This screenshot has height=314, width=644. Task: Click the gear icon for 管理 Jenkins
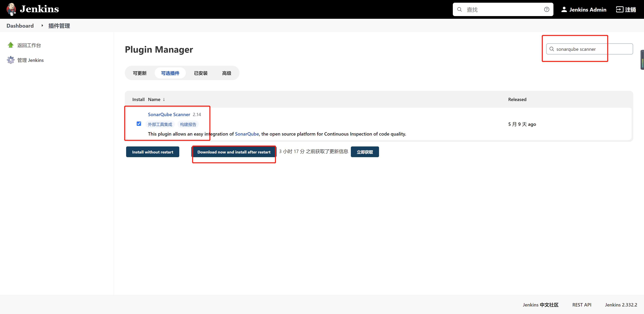[x=11, y=60]
